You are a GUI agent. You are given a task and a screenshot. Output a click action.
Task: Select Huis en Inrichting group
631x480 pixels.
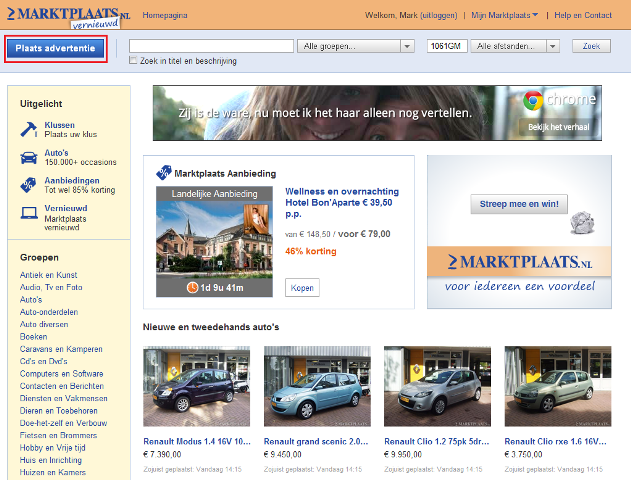tap(51, 460)
